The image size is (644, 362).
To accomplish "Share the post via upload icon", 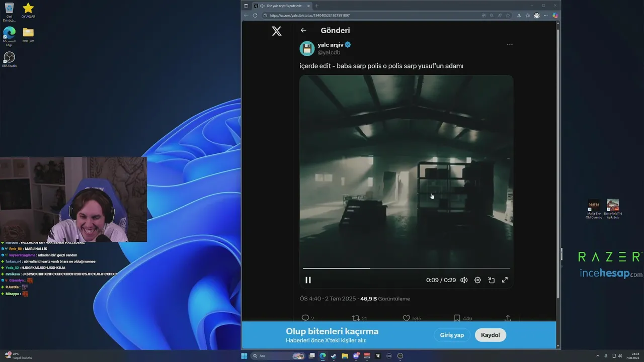I will click(508, 318).
